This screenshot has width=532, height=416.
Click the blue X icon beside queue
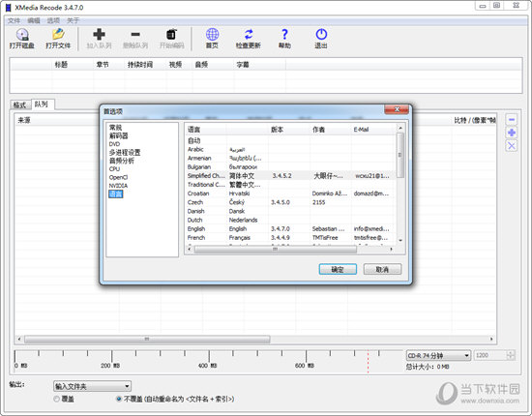point(512,146)
